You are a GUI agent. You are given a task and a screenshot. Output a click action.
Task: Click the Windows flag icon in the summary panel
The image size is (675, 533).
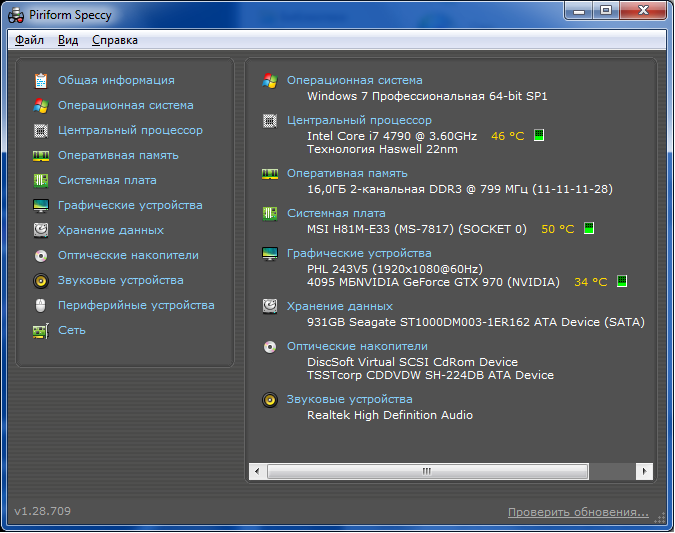point(270,81)
